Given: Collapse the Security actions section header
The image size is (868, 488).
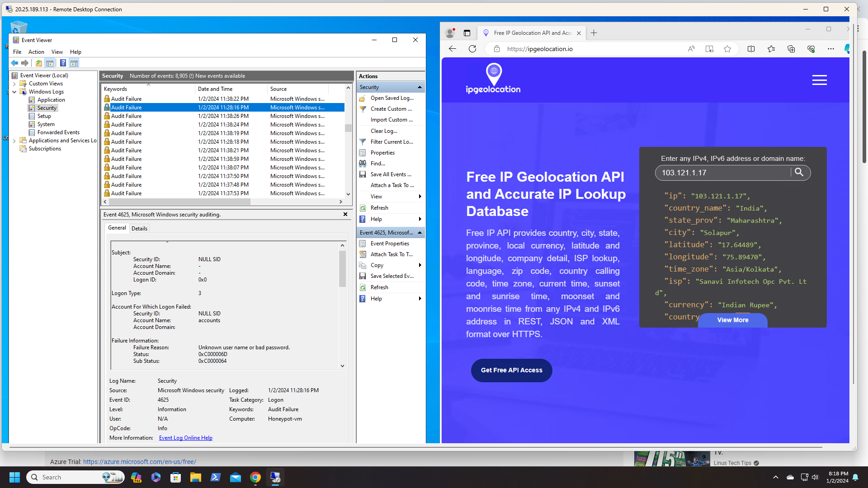Looking at the screenshot, I should click(419, 87).
